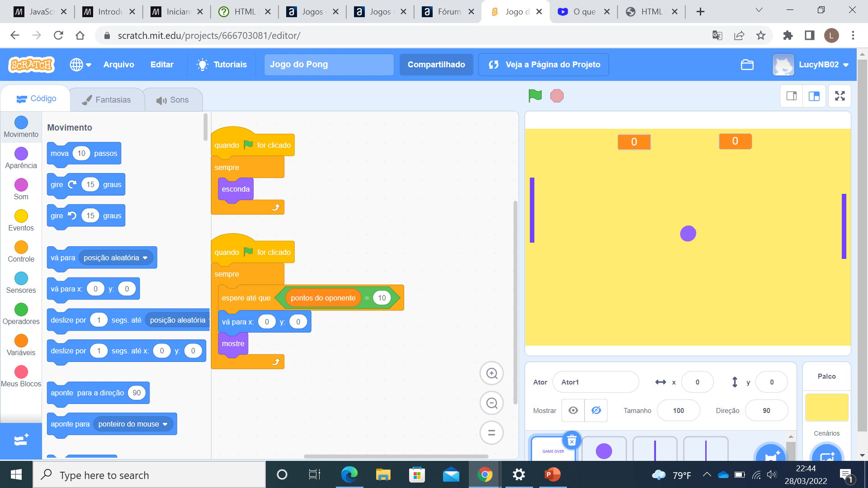Open the Chrome extensions puzzle icon

(788, 35)
